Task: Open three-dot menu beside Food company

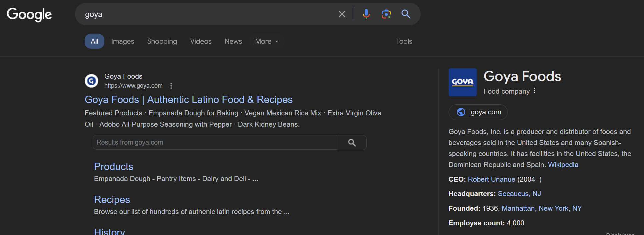Action: (x=535, y=91)
